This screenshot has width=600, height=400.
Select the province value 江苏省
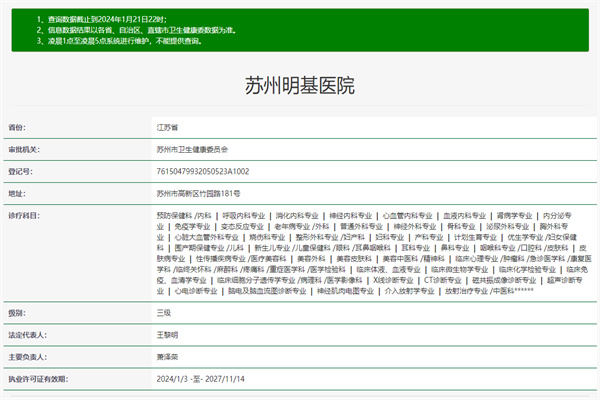click(167, 127)
